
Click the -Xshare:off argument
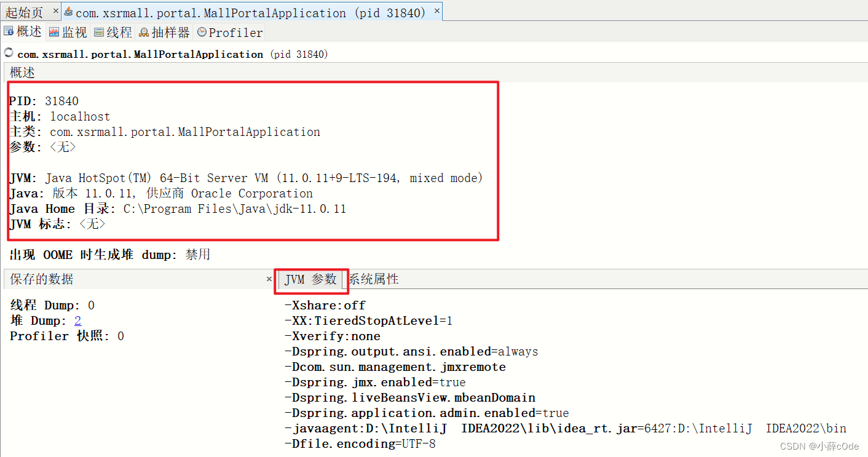coord(325,305)
